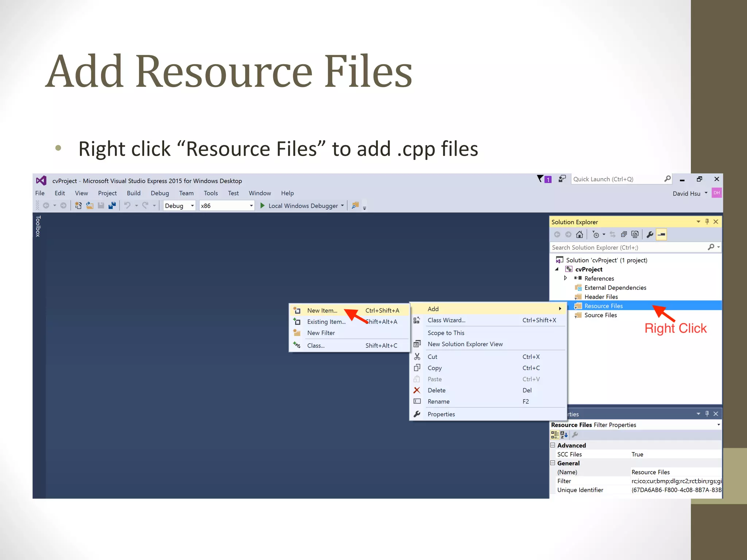747x560 pixels.
Task: Open the Debug configuration dropdown
Action: [179, 206]
